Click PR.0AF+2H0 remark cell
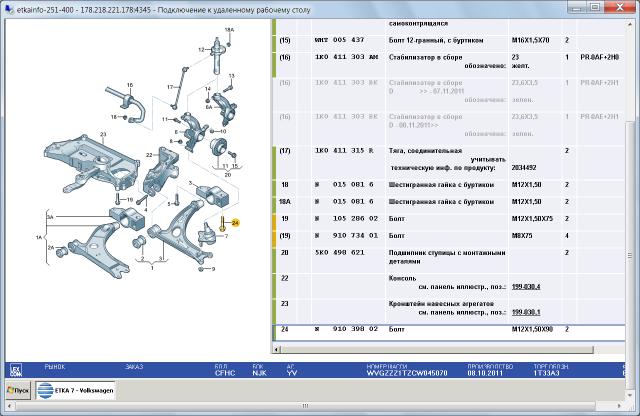 click(x=600, y=57)
